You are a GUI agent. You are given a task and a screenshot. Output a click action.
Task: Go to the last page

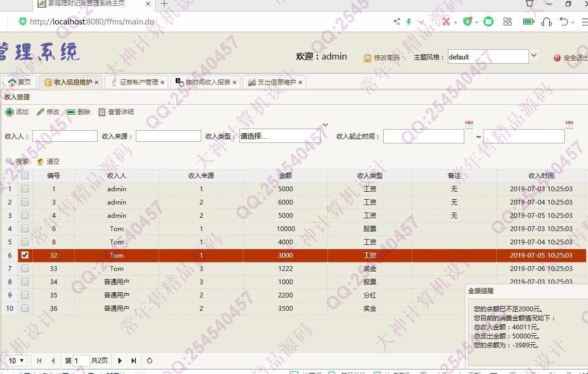[134, 361]
